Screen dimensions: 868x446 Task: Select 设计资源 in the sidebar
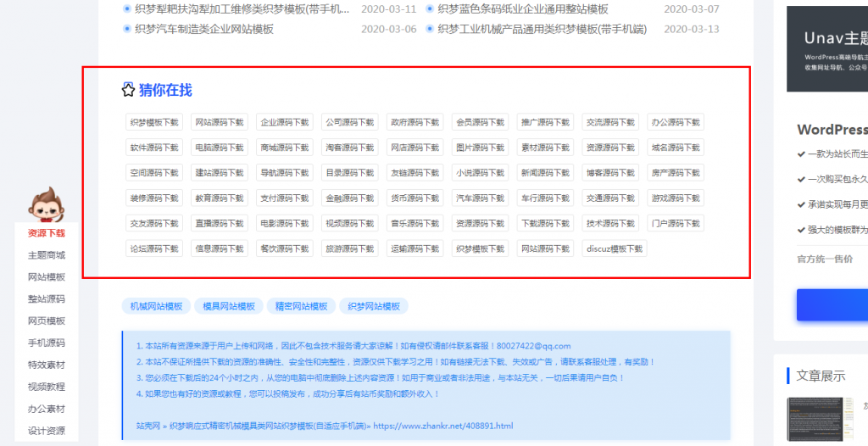47,431
